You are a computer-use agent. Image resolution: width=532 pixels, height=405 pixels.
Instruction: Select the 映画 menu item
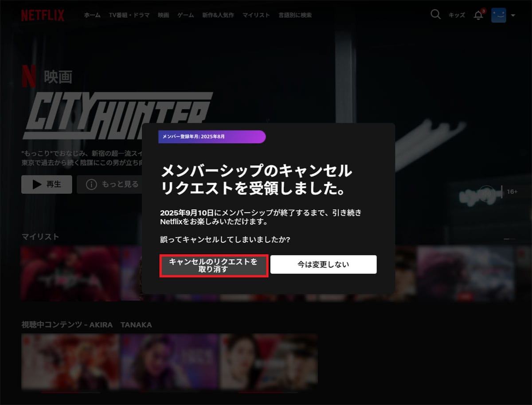point(164,15)
